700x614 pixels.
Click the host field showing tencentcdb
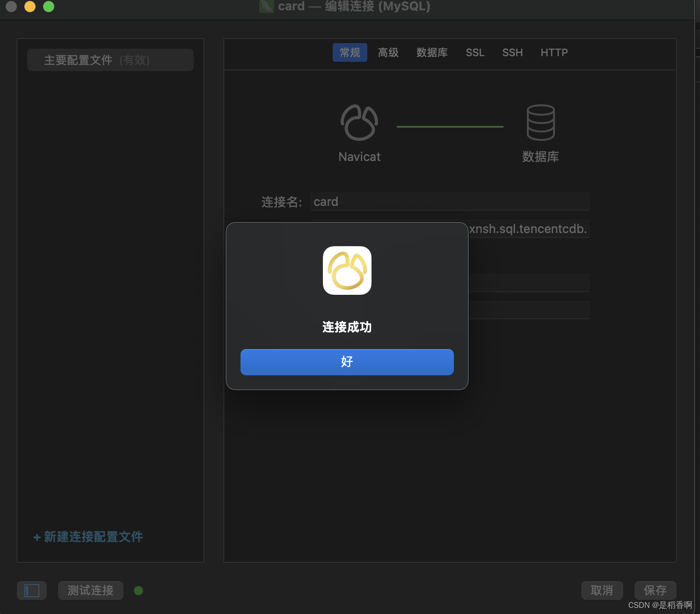[529, 229]
